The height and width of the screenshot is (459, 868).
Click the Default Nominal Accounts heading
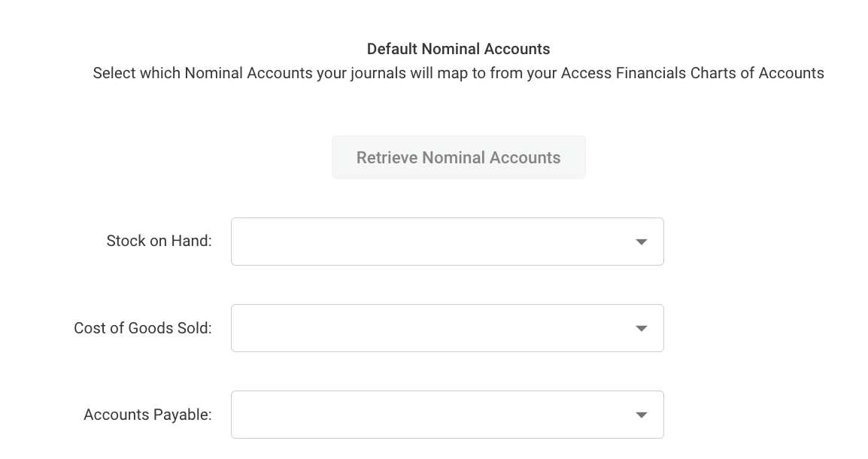point(458,48)
